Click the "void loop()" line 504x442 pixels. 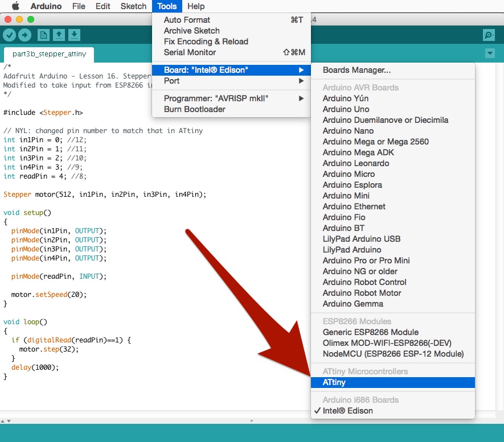(25, 322)
